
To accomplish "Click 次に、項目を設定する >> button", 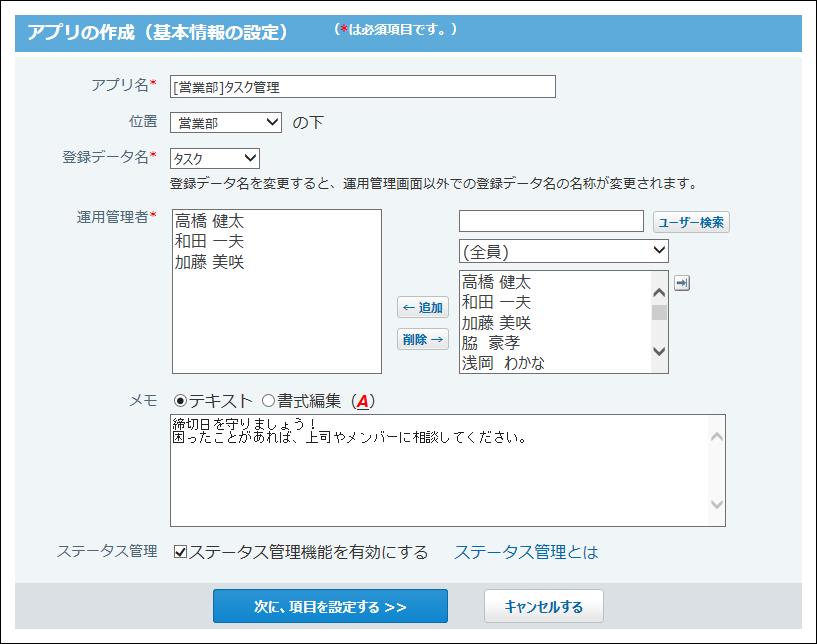I will pos(330,606).
